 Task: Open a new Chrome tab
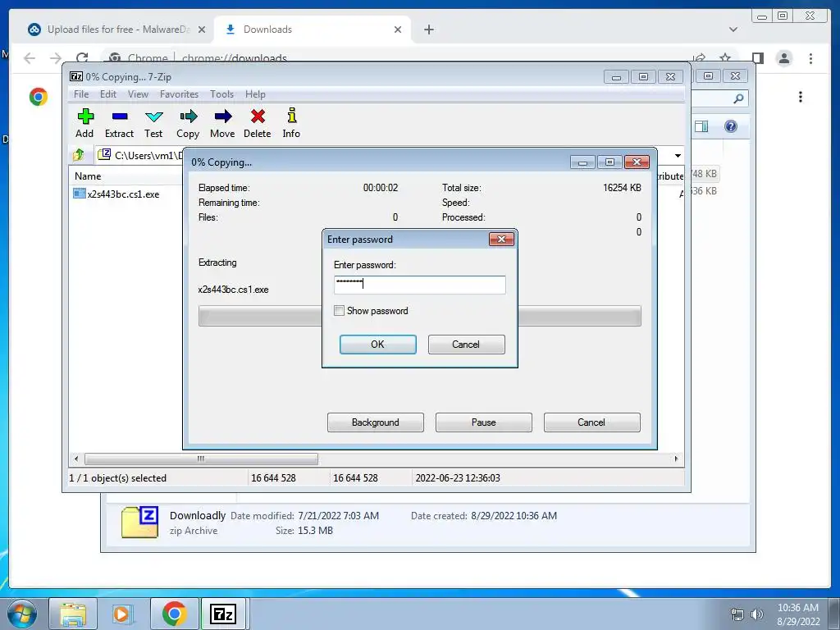[428, 30]
